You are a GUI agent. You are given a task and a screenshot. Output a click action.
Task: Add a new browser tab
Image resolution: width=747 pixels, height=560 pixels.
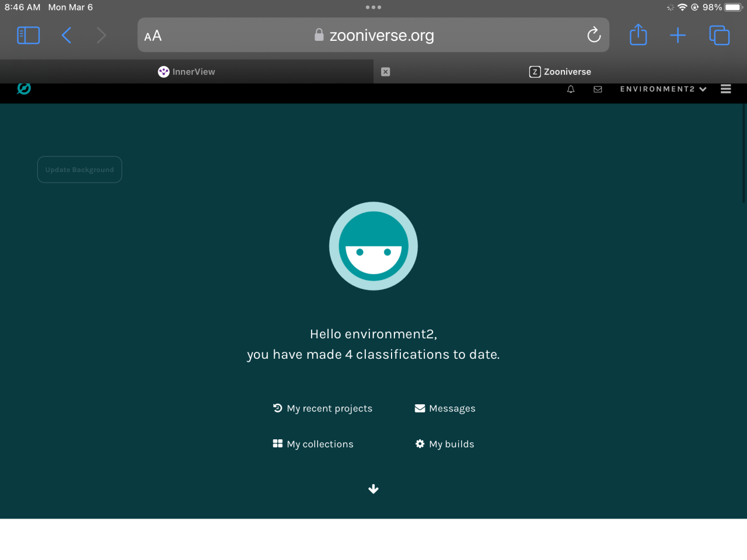(678, 36)
